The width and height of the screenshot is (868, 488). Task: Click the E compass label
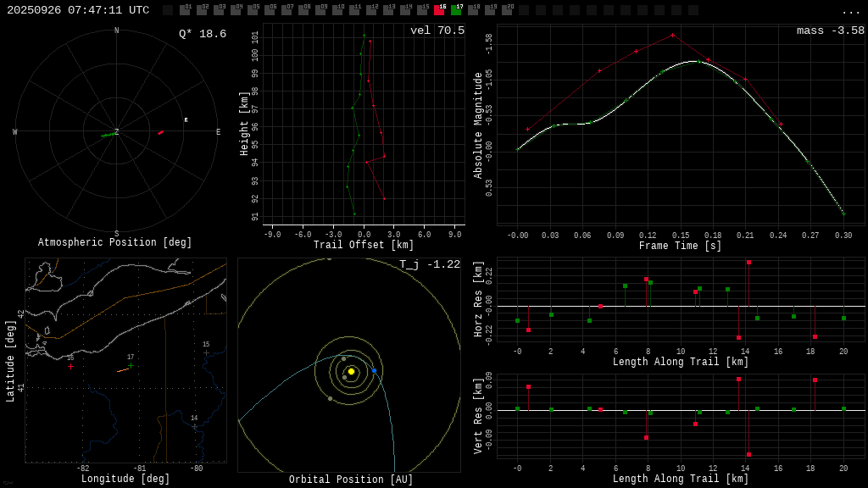[218, 131]
